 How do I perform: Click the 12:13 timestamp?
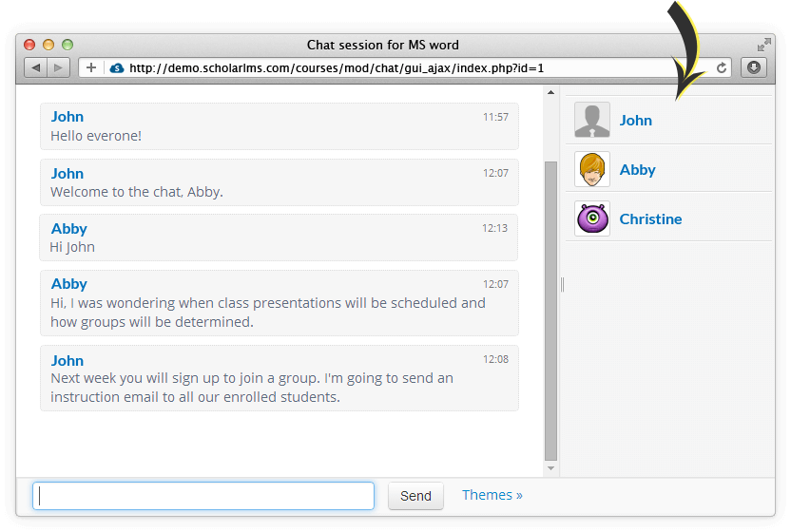[x=495, y=228]
